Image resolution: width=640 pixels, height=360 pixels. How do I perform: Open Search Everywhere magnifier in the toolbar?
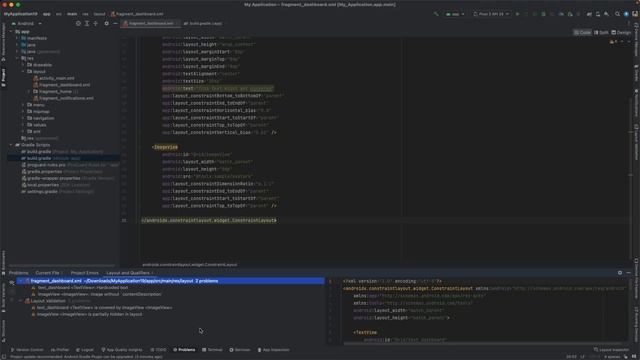coord(617,14)
